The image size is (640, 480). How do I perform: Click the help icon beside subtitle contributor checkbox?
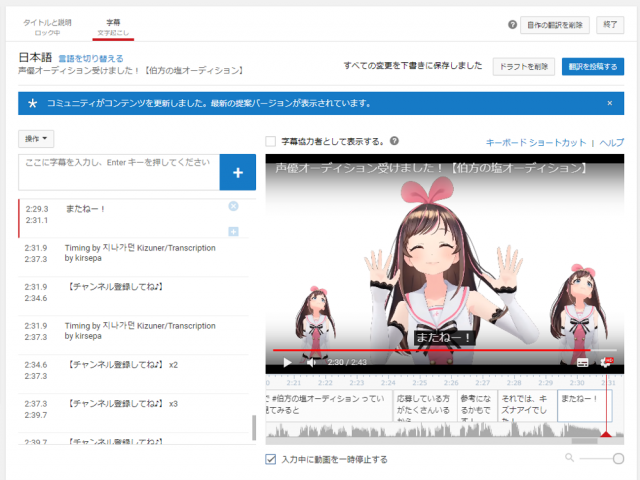(394, 141)
